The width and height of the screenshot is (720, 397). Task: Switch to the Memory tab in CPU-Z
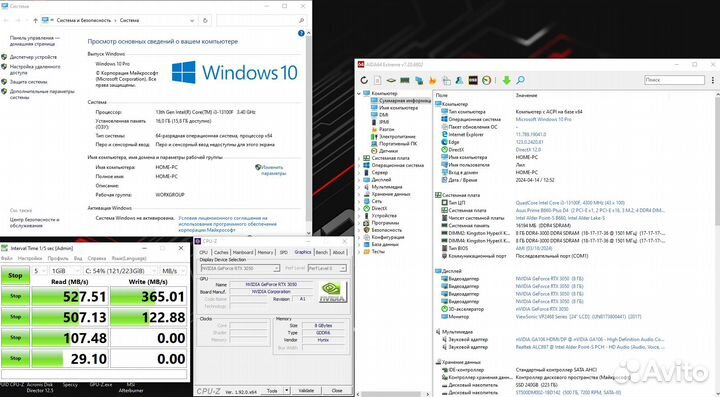pyautogui.click(x=265, y=252)
